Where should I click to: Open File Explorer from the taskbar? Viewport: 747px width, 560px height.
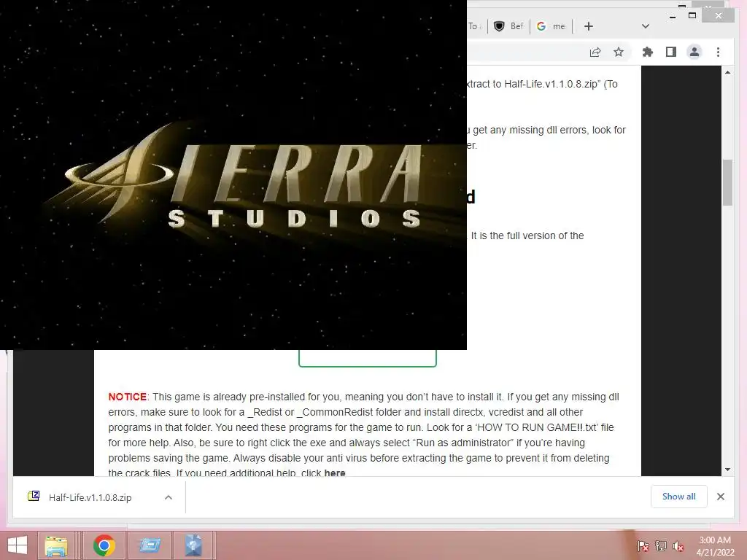pos(55,545)
